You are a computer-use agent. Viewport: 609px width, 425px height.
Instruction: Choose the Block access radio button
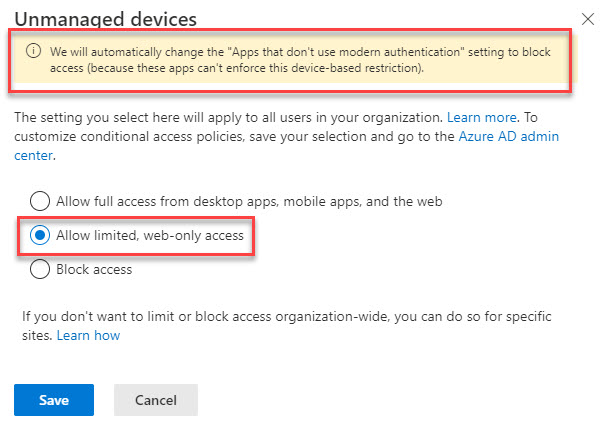click(x=40, y=269)
